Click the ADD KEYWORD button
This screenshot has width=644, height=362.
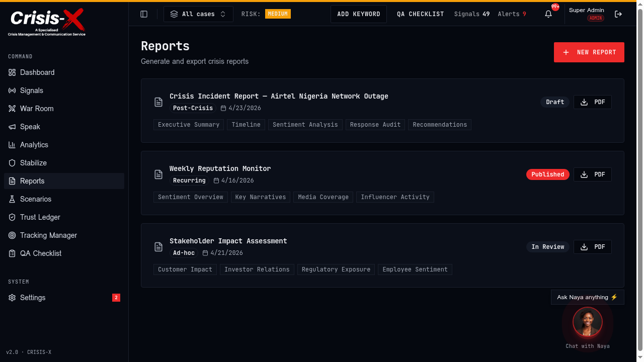pyautogui.click(x=359, y=14)
